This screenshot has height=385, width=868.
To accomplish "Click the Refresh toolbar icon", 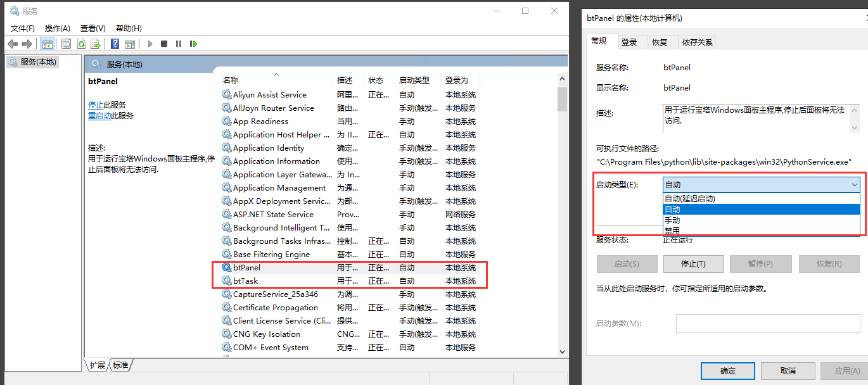I will tap(81, 44).
